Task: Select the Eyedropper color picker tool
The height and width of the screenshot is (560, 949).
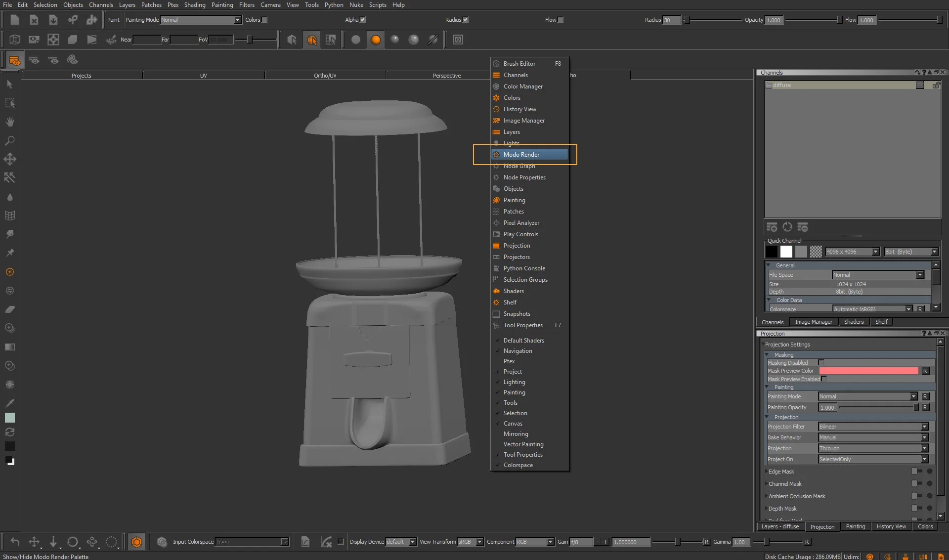Action: (9, 403)
